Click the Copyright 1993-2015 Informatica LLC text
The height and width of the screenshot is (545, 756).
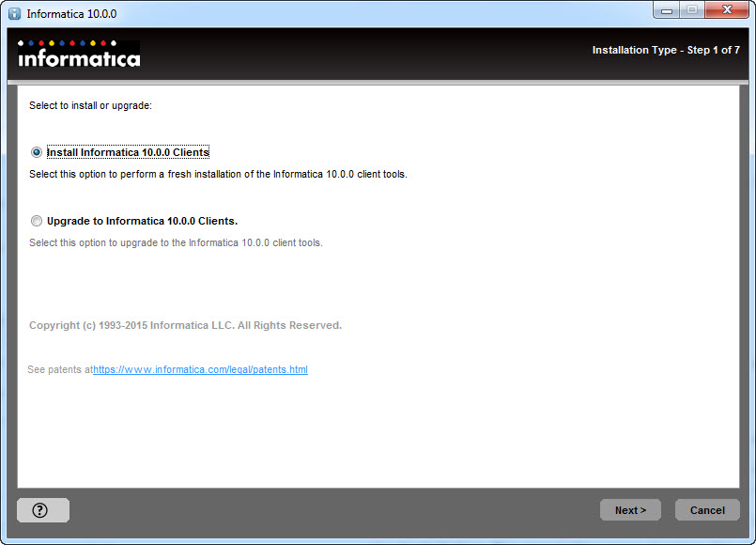tap(185, 325)
